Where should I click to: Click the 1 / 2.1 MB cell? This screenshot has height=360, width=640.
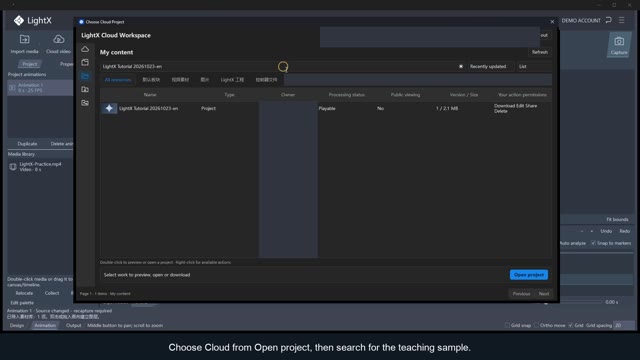(447, 109)
